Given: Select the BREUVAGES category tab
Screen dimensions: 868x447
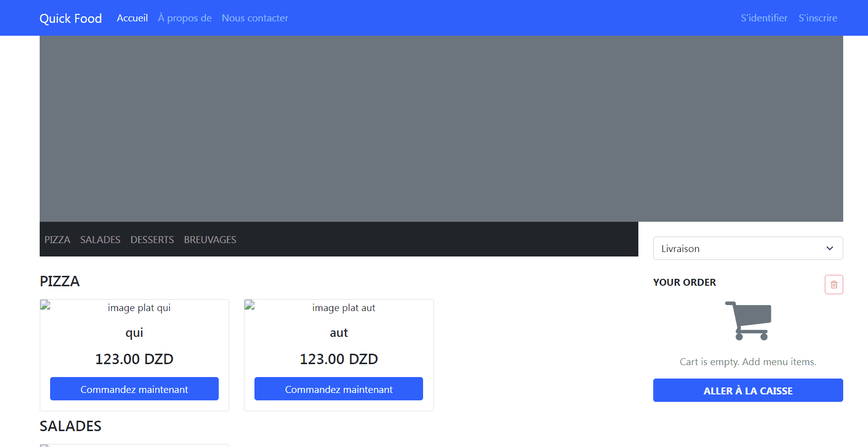Looking at the screenshot, I should point(210,240).
